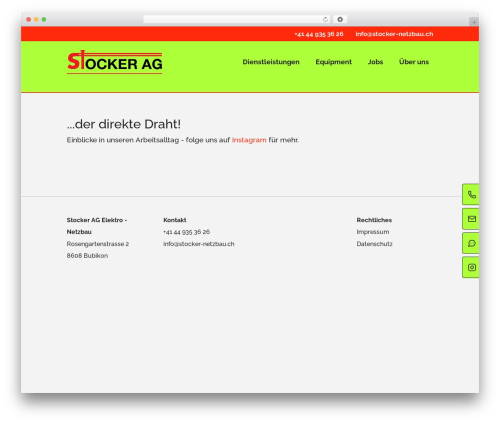This screenshot has height=423, width=500.
Task: Open the floating chat bubble icon
Action: (471, 243)
